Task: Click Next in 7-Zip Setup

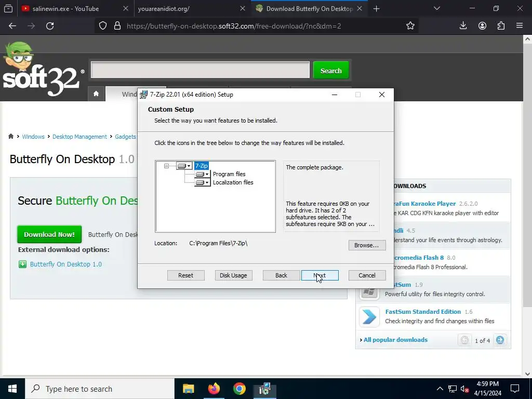Action: 320,275
